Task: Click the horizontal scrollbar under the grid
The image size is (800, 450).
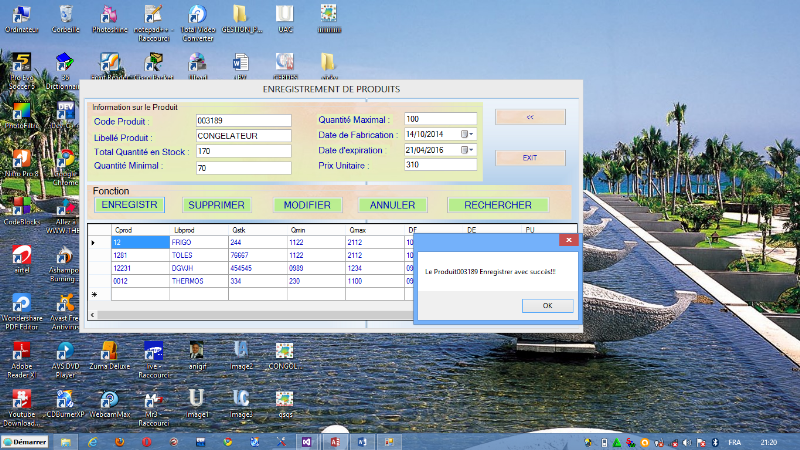Action: coord(250,315)
